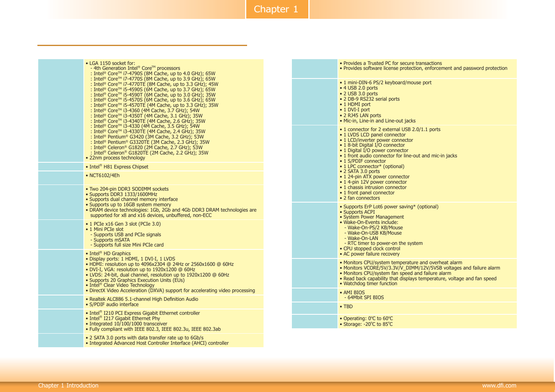This screenshot has height=392, width=555.
Task: Select '4 USB 2.0 ports' line
Action: click(x=358, y=88)
